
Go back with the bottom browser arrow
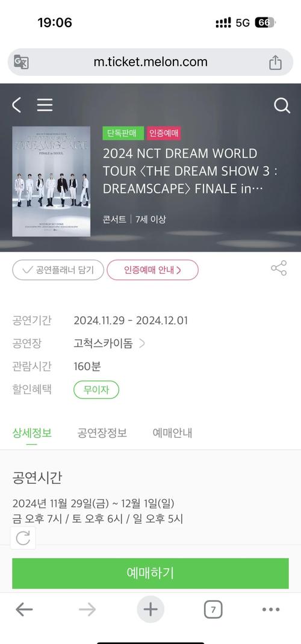[24, 610]
